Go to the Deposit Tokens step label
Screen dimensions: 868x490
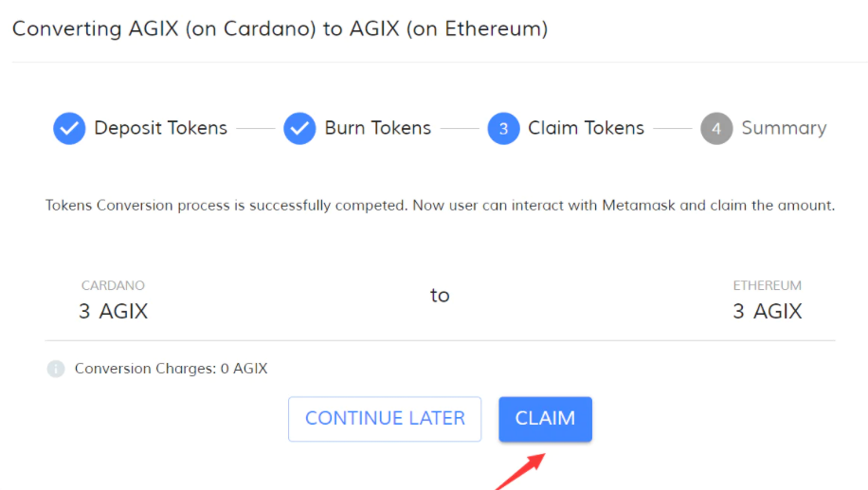pos(160,128)
